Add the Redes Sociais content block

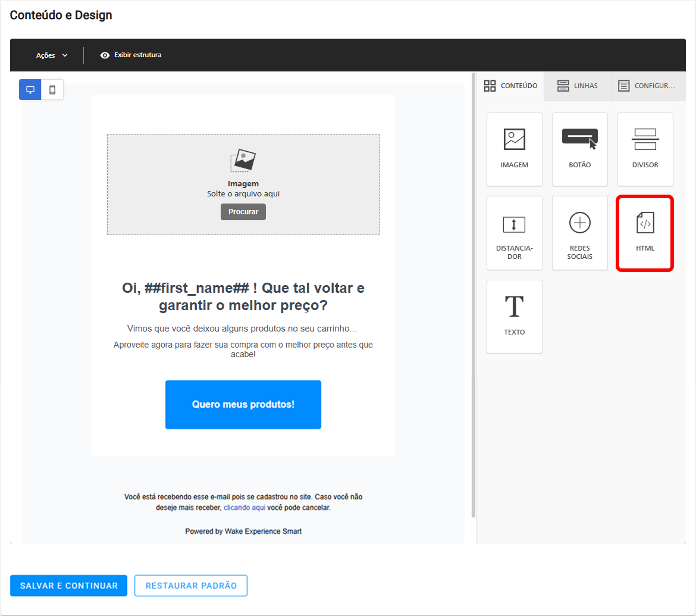click(580, 233)
